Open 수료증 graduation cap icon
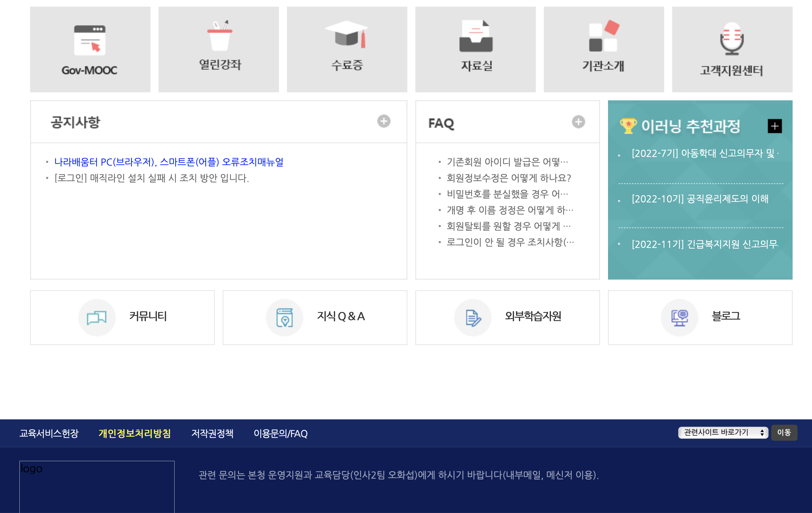The width and height of the screenshot is (812, 513). pyautogui.click(x=347, y=34)
